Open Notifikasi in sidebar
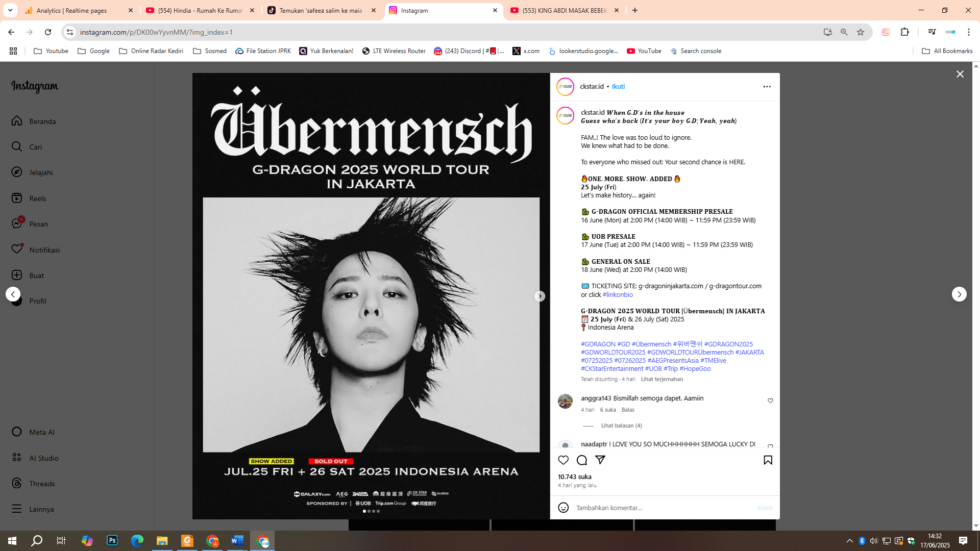Image resolution: width=980 pixels, height=551 pixels. (36, 250)
